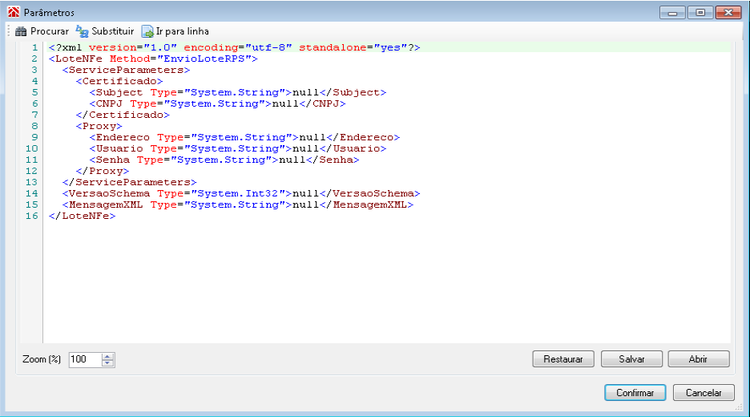Click the Ir para linha icon
The width and height of the screenshot is (750, 417).
click(x=147, y=32)
